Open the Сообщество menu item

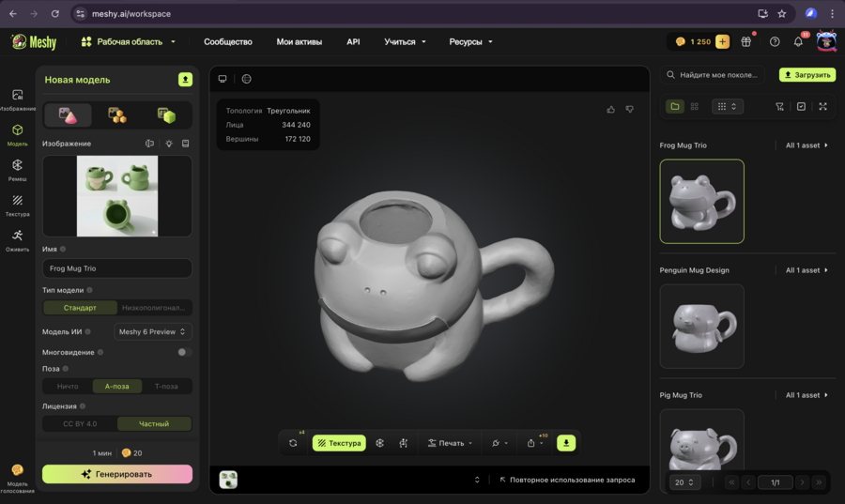(228, 42)
